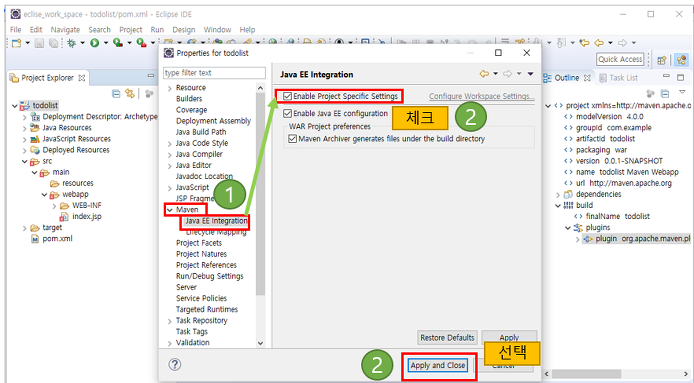Screen dimensions: 694x383
Task: Click the type filter text field
Action: (214, 73)
